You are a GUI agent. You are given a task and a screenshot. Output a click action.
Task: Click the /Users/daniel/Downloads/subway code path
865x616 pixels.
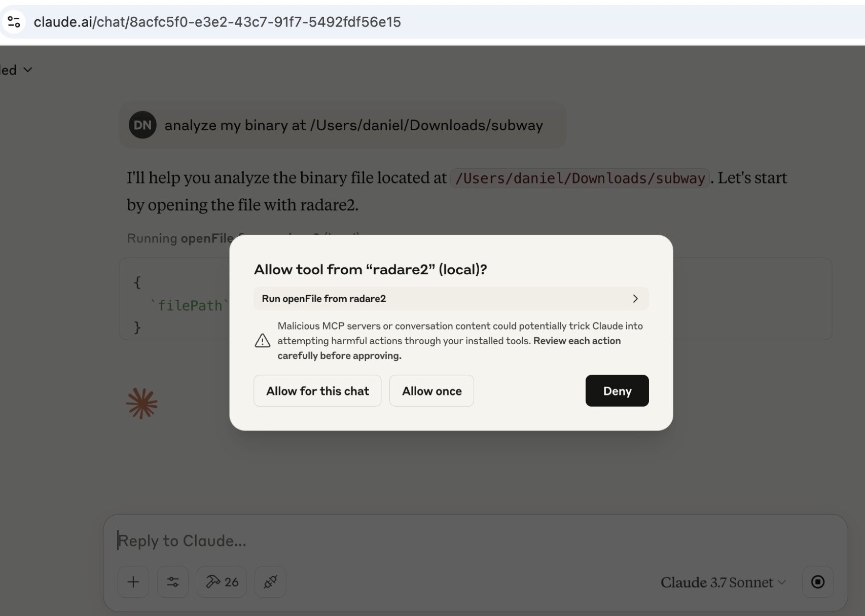[580, 178]
